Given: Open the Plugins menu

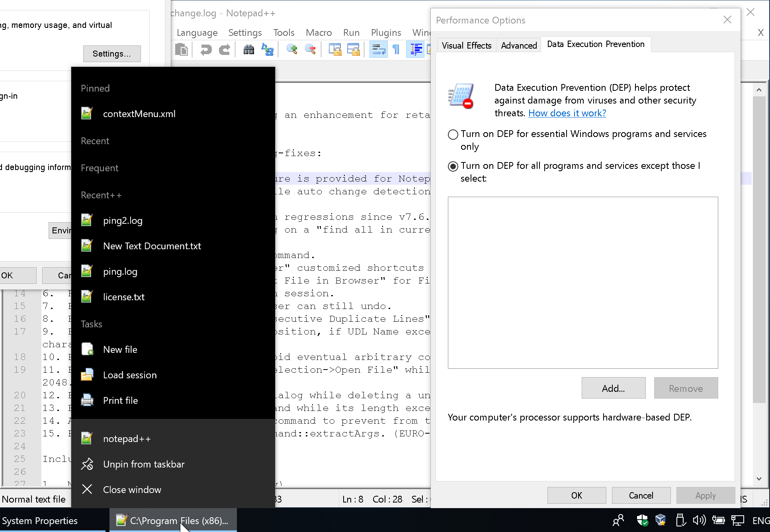Looking at the screenshot, I should tap(386, 33).
